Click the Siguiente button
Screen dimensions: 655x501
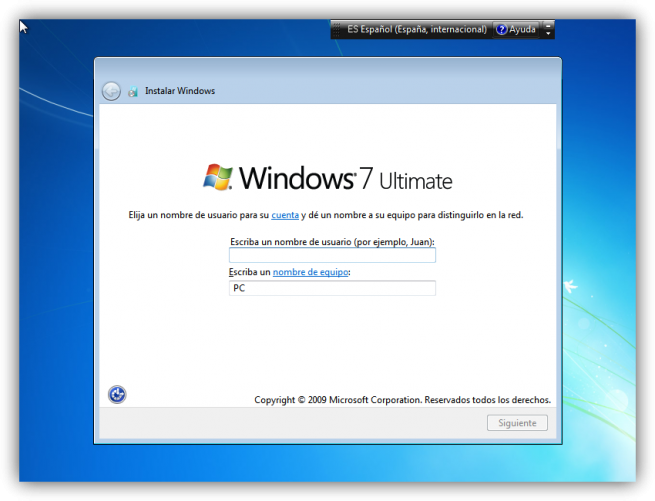point(517,423)
